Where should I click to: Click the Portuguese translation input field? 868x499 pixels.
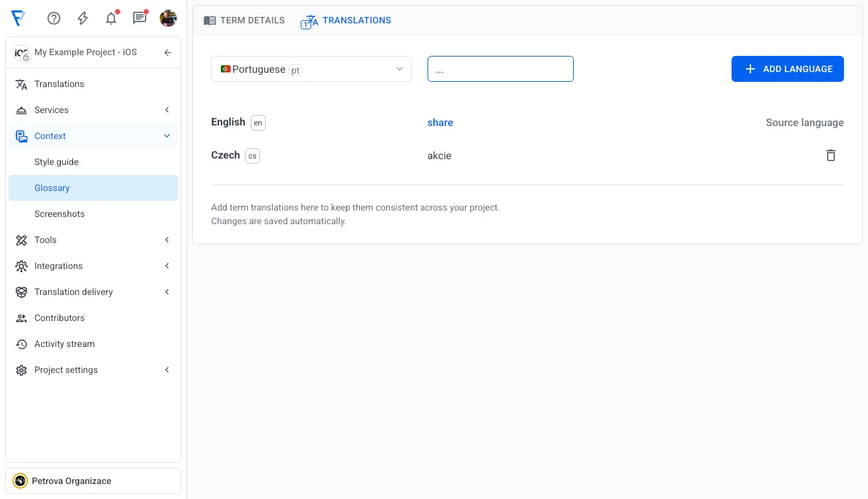500,69
